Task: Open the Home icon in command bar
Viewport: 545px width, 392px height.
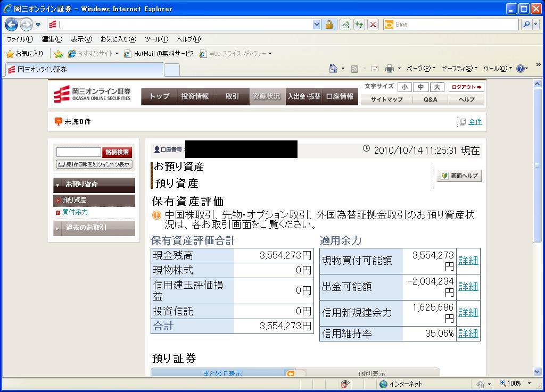Action: tap(333, 69)
